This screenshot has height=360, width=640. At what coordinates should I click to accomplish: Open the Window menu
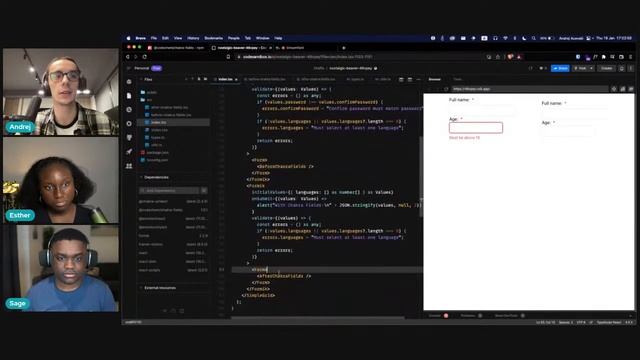[x=262, y=38]
